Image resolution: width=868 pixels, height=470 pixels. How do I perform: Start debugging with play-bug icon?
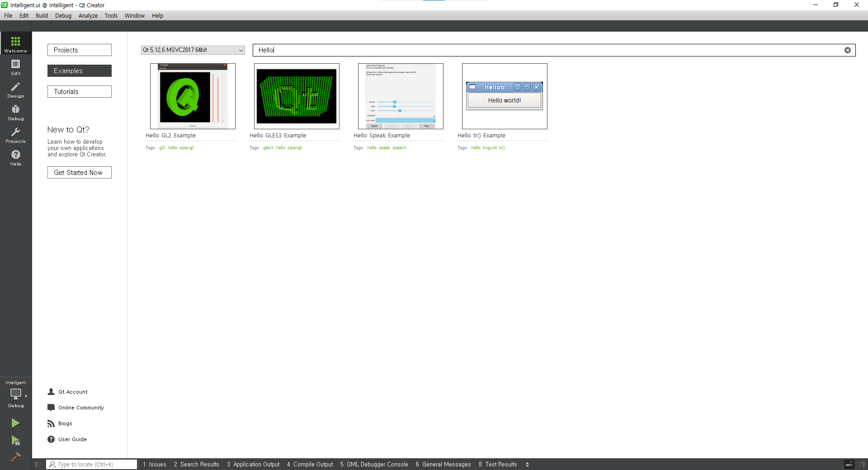(x=15, y=441)
